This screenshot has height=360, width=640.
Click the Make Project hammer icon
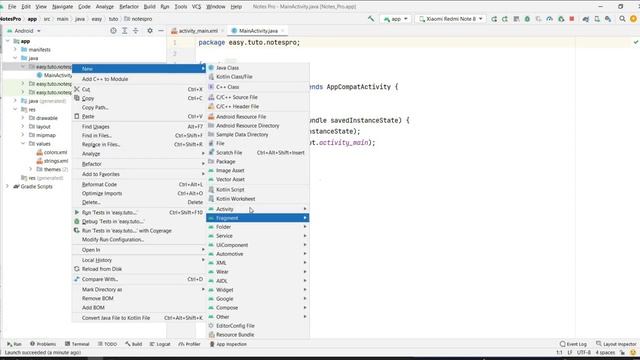(371, 19)
